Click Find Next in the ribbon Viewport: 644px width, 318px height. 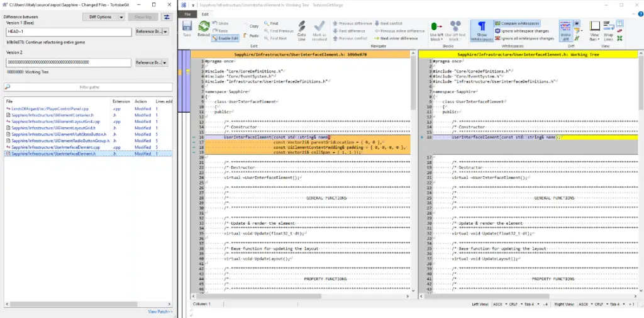click(275, 38)
